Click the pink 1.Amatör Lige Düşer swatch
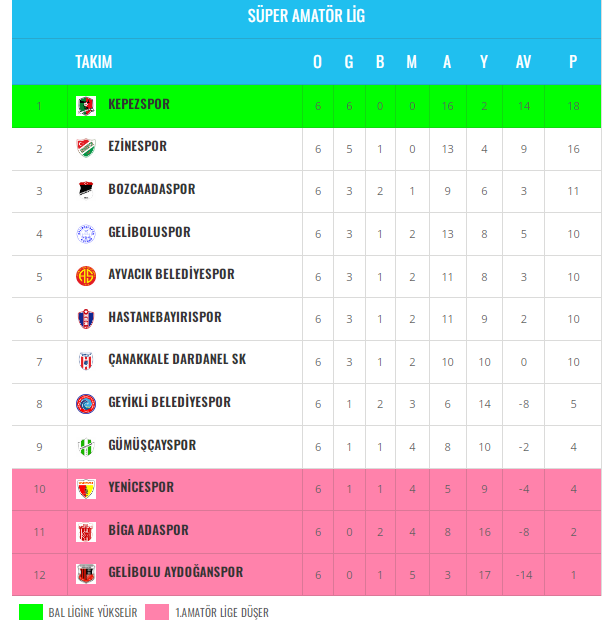This screenshot has width=615, height=622. pyautogui.click(x=157, y=612)
